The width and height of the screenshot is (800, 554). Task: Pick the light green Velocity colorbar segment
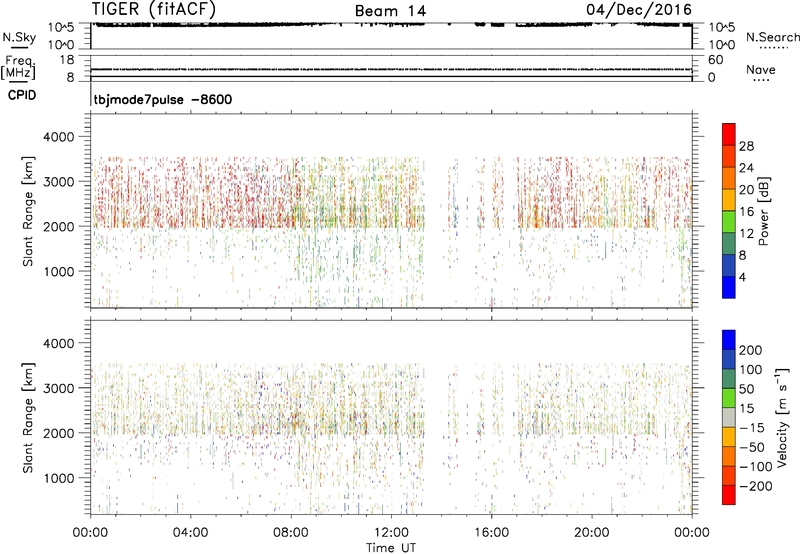pos(729,398)
